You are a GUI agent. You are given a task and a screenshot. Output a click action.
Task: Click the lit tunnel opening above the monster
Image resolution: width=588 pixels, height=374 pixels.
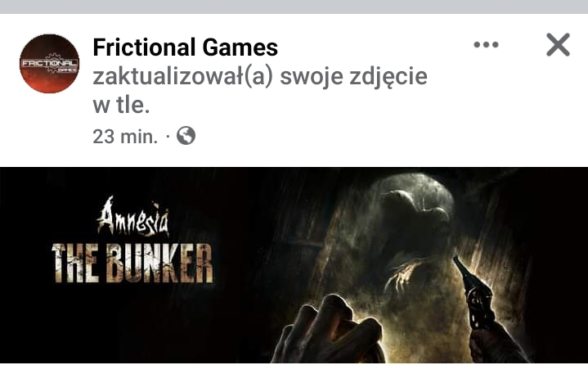(x=416, y=184)
